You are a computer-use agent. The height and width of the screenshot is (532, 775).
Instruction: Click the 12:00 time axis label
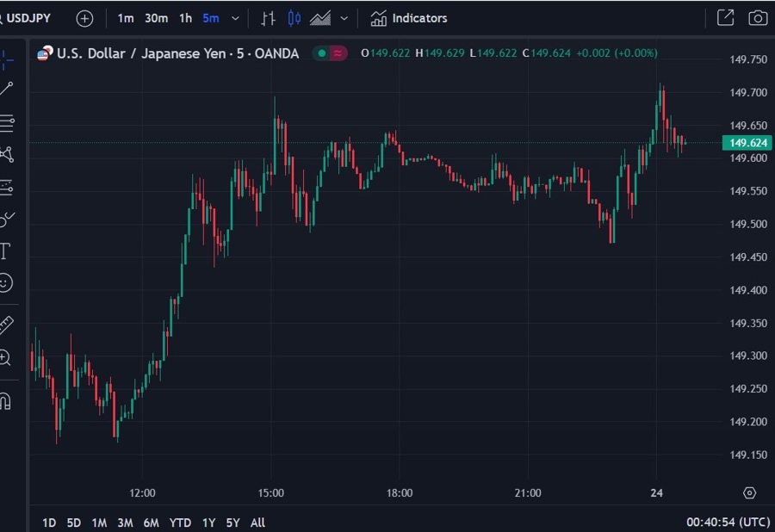click(x=142, y=493)
